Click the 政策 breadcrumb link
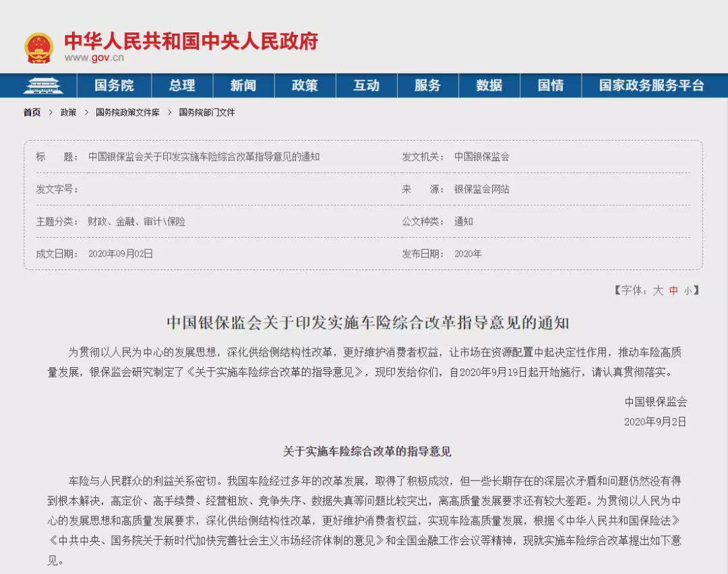728x574 pixels. (x=68, y=113)
